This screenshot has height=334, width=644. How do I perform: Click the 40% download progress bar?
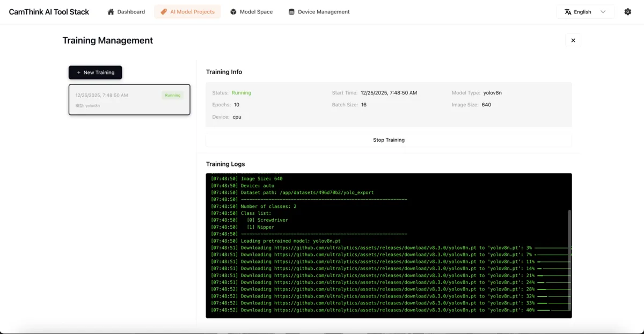point(553,310)
